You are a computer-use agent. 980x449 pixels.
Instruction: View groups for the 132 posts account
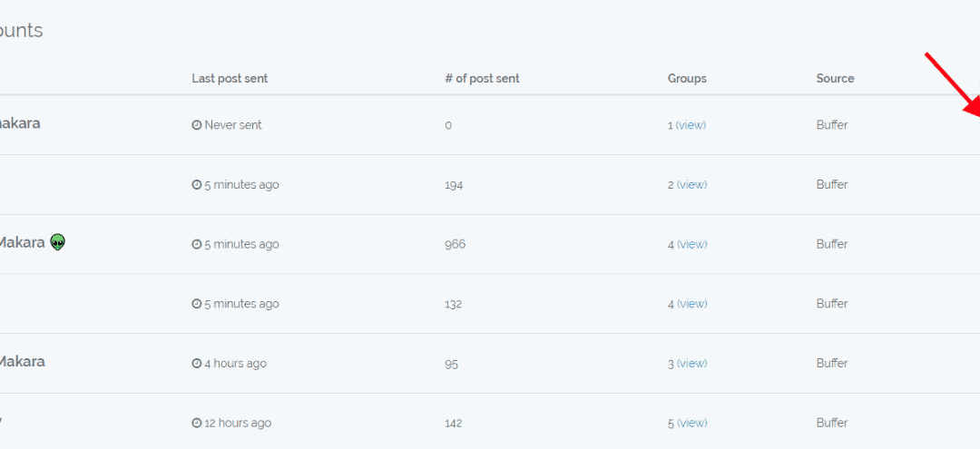691,305
